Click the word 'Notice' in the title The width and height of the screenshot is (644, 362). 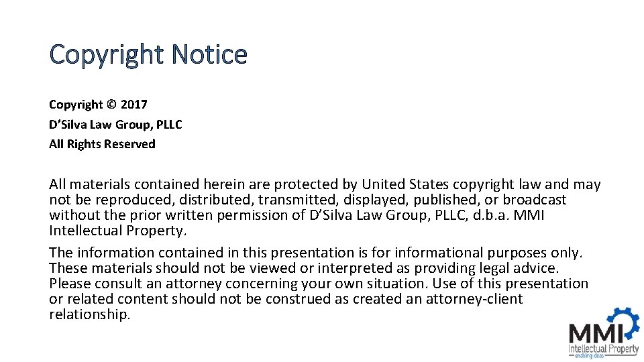click(209, 54)
